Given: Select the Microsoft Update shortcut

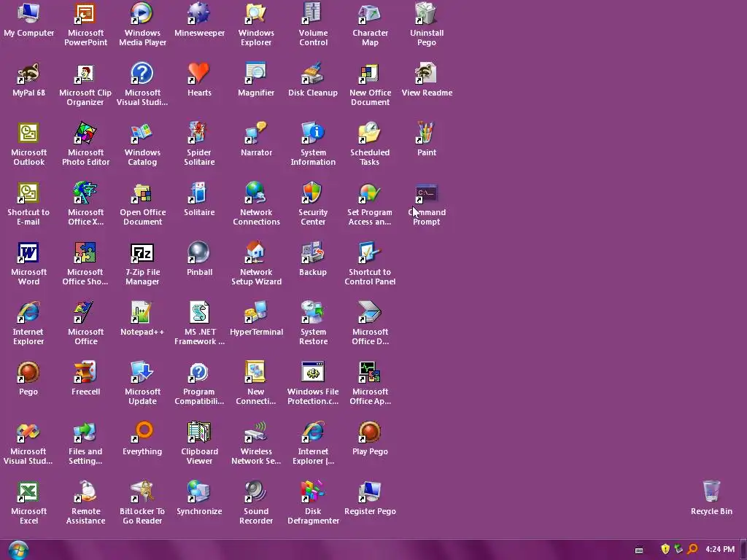Looking at the screenshot, I should [142, 373].
